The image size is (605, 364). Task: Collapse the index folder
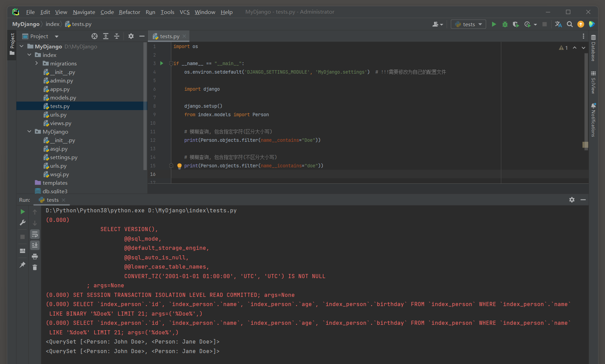pyautogui.click(x=29, y=55)
